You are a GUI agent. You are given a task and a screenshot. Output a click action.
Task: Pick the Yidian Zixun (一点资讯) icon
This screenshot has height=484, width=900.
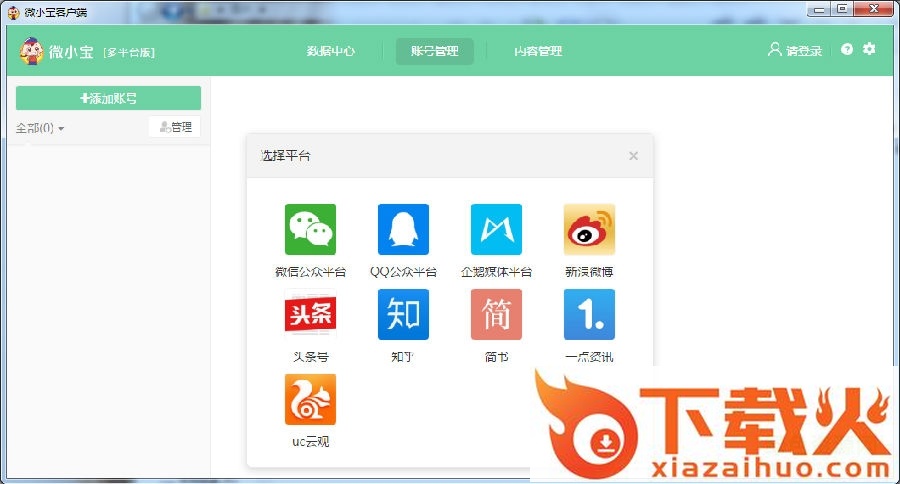tap(589, 315)
